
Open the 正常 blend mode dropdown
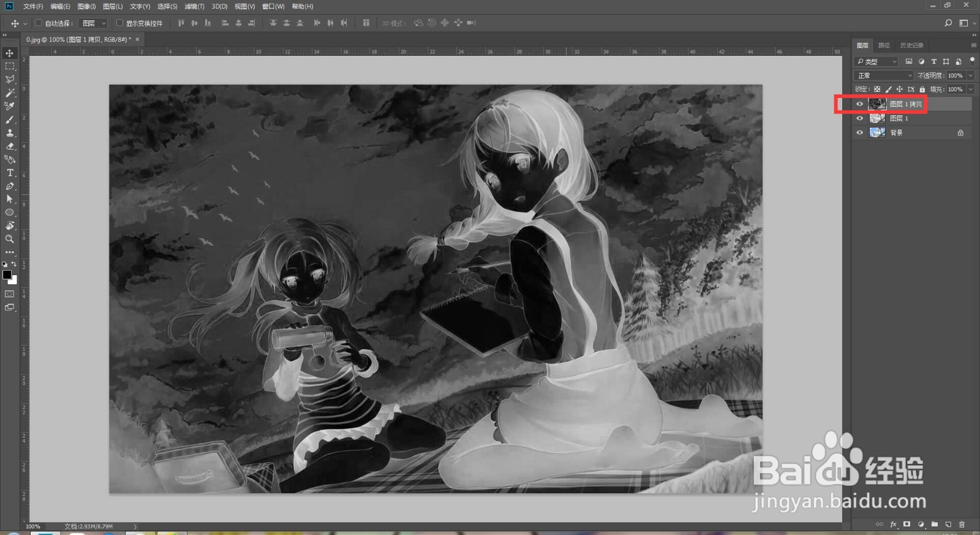click(884, 75)
